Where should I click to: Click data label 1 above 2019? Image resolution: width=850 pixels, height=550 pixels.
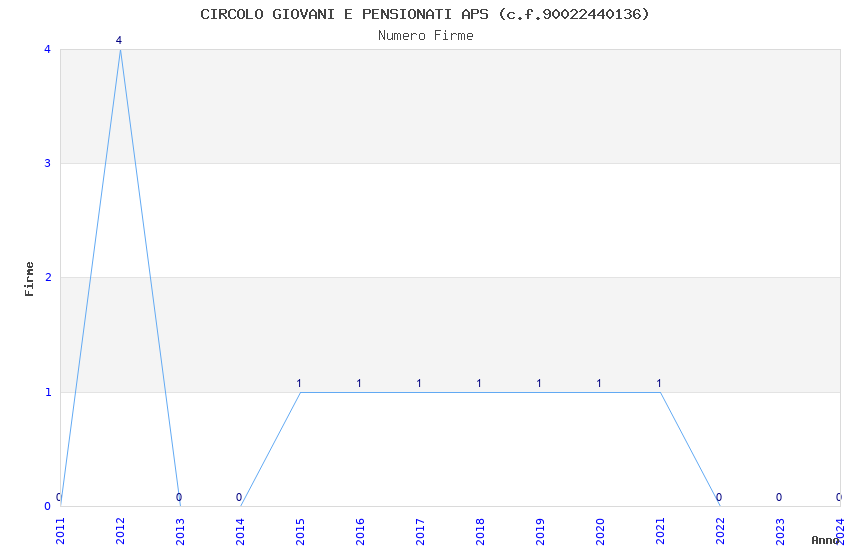539,383
